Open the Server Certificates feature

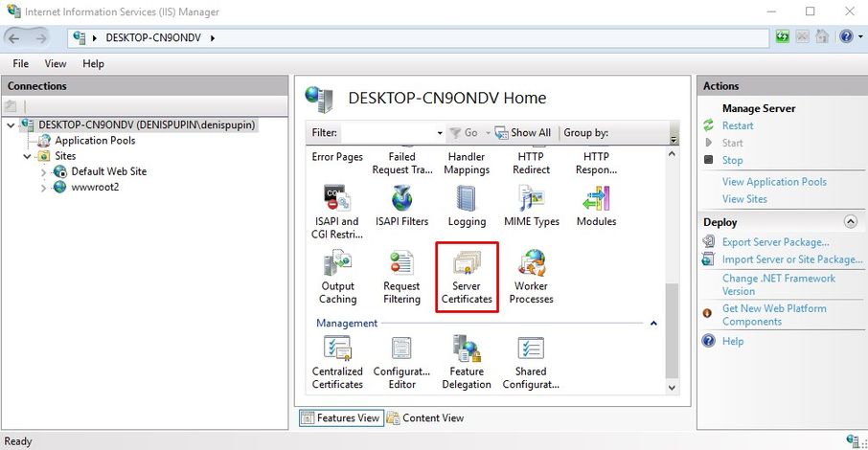coord(467,277)
